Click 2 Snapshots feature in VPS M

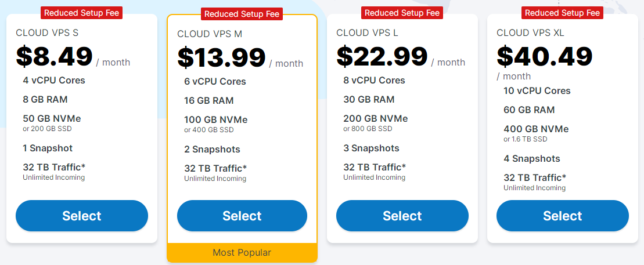212,149
